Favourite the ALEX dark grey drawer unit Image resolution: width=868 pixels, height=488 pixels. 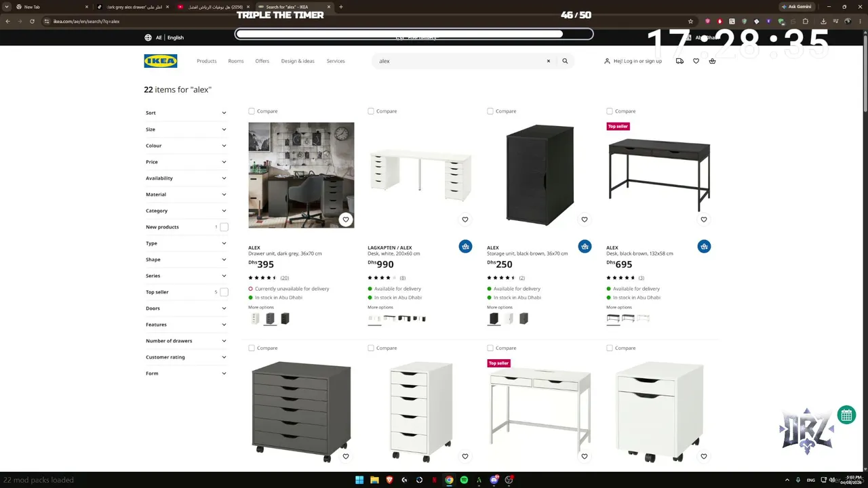click(x=346, y=220)
